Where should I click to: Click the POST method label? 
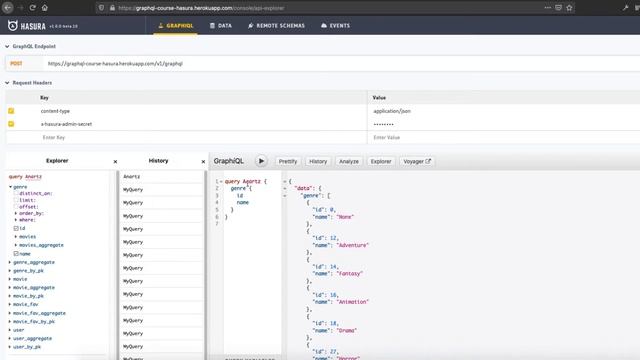click(16, 64)
